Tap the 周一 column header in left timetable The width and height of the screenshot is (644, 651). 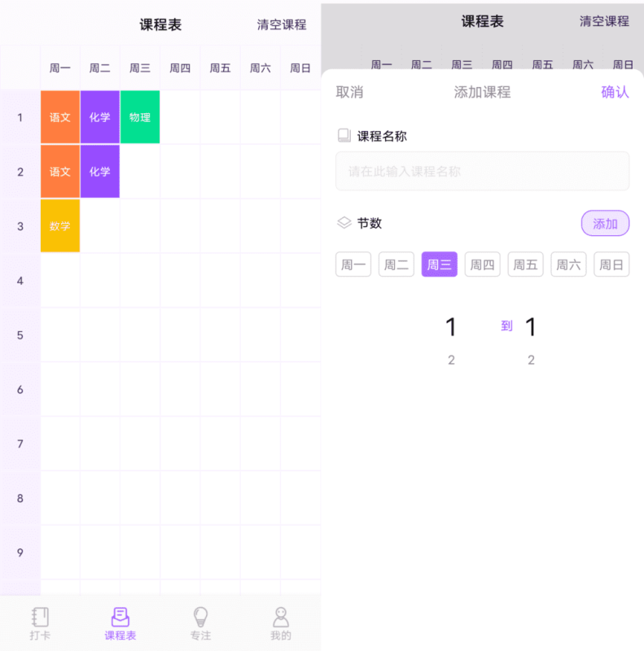pyautogui.click(x=59, y=68)
